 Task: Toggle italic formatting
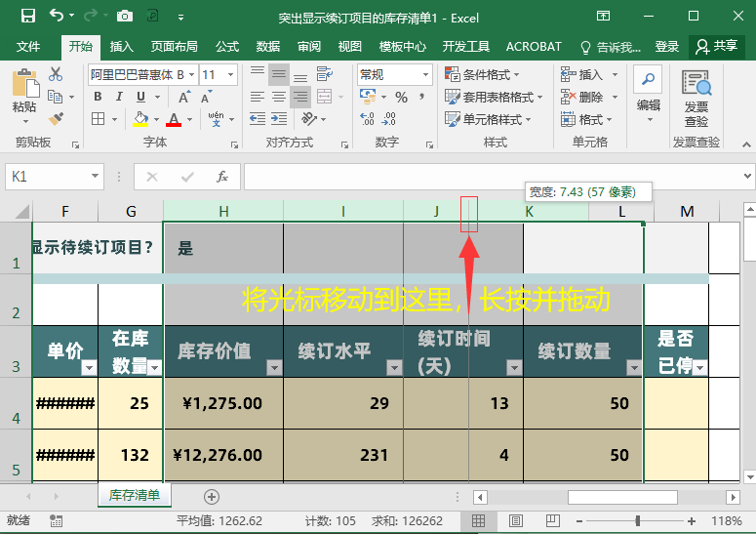coord(120,97)
